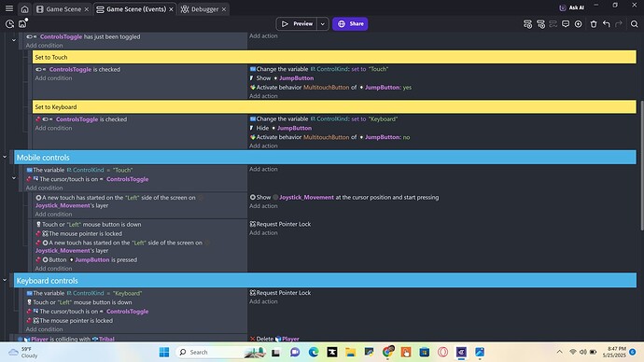Redo the last undone change
The width and height of the screenshot is (644, 362).
619,24
